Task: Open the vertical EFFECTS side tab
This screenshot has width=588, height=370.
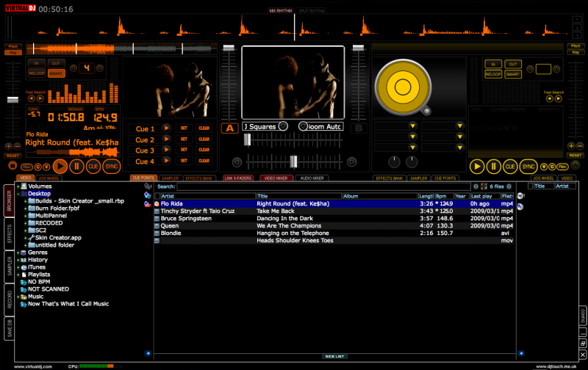Action: click(x=10, y=233)
